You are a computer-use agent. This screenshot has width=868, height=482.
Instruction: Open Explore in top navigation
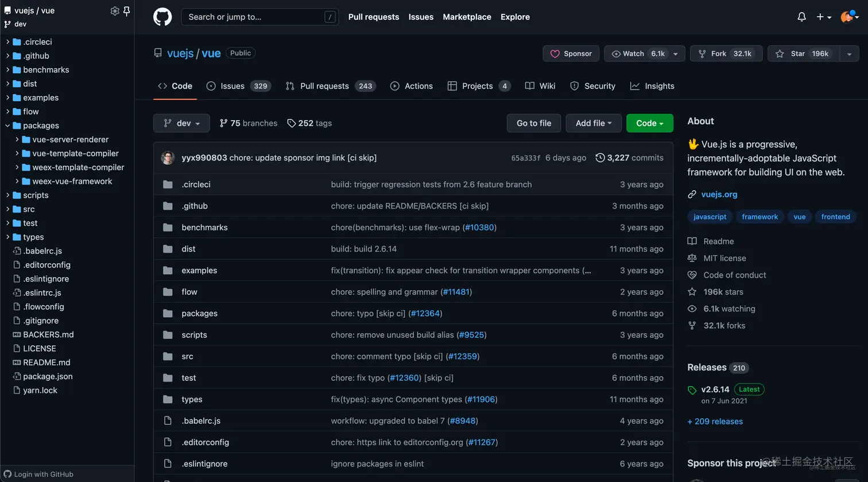(515, 17)
